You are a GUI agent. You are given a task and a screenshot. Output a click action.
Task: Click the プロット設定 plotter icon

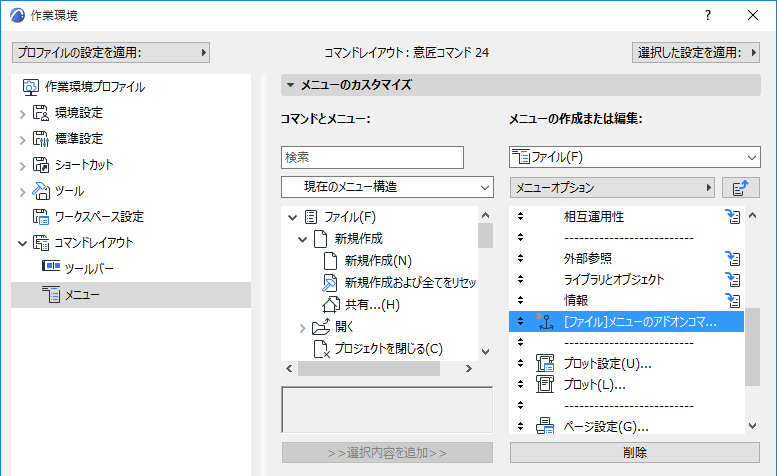pos(545,363)
